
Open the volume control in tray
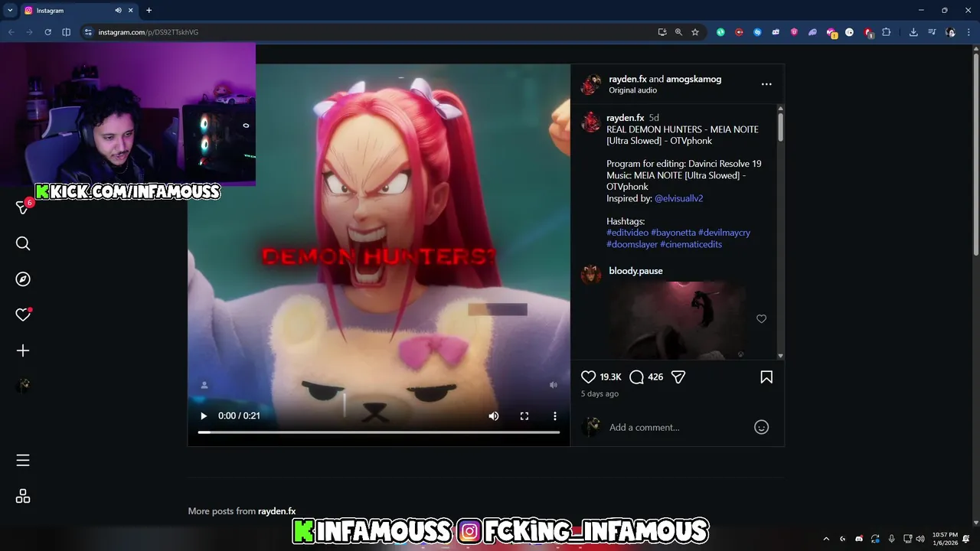pos(920,539)
